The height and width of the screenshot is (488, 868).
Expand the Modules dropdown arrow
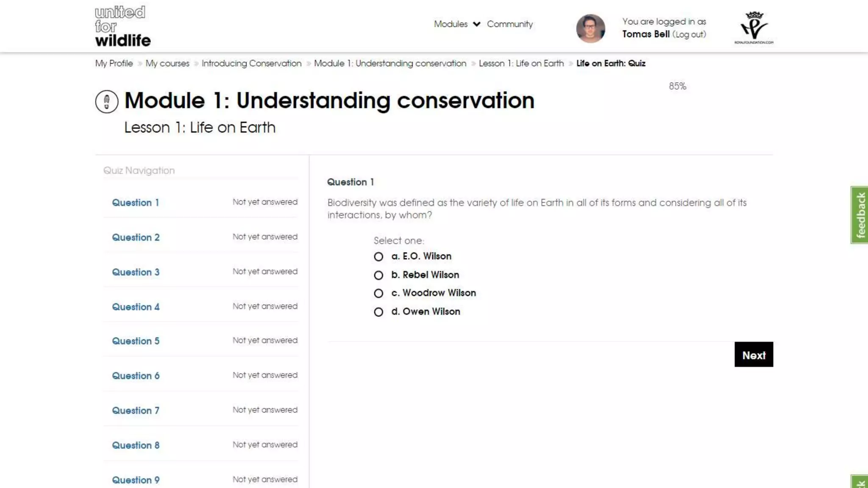pyautogui.click(x=477, y=24)
